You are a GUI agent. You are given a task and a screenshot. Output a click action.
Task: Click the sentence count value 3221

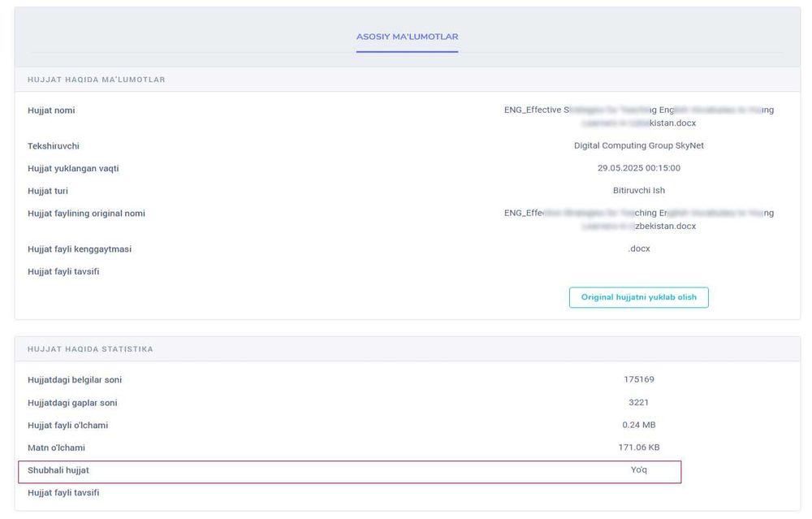pos(638,402)
